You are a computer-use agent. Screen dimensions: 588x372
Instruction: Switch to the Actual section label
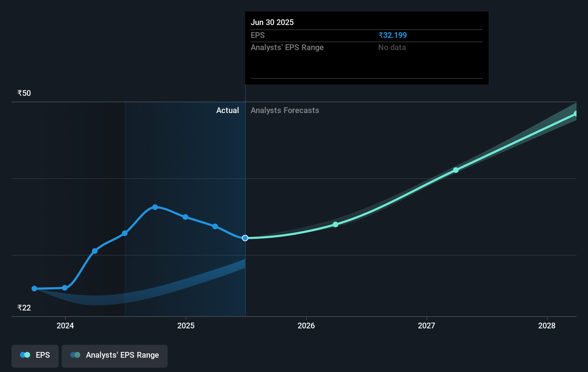228,111
